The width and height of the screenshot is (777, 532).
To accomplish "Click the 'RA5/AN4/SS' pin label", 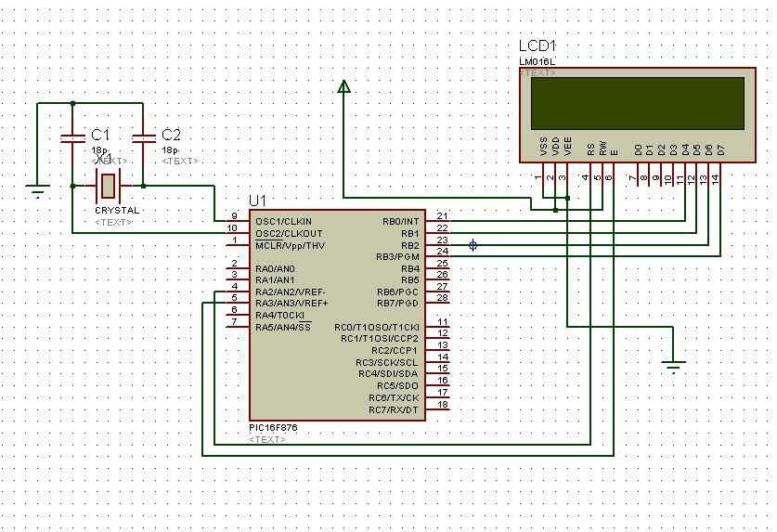I will click(283, 327).
